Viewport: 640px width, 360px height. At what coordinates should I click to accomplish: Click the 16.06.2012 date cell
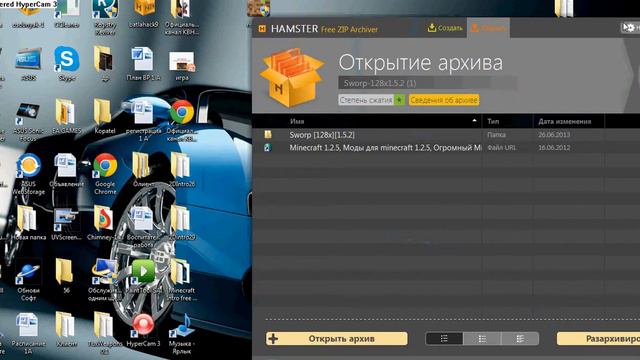(x=554, y=148)
